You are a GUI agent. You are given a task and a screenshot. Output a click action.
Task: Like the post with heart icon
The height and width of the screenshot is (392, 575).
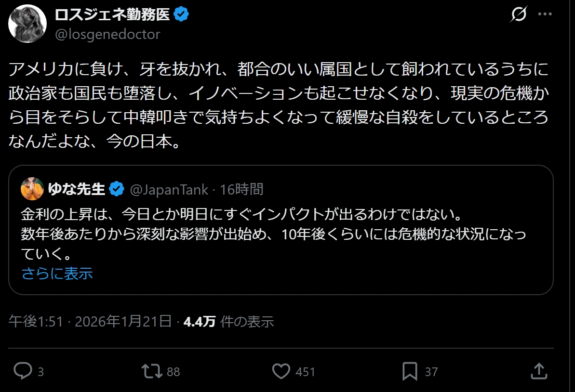pyautogui.click(x=281, y=371)
